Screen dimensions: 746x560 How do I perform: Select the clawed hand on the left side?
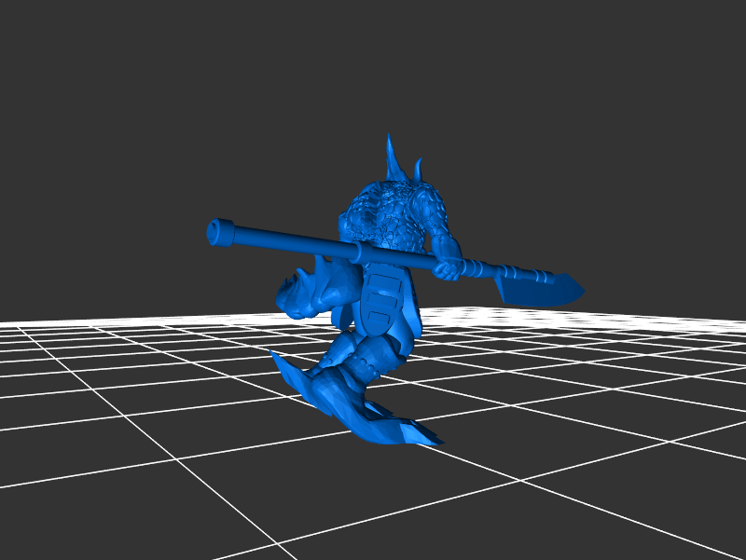click(297, 294)
